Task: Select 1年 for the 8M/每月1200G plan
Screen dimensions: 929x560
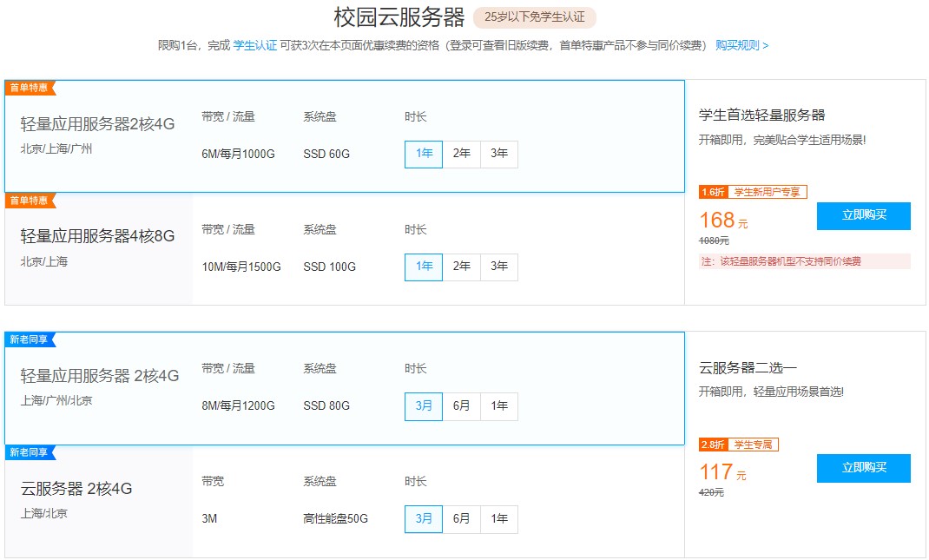Action: click(499, 405)
